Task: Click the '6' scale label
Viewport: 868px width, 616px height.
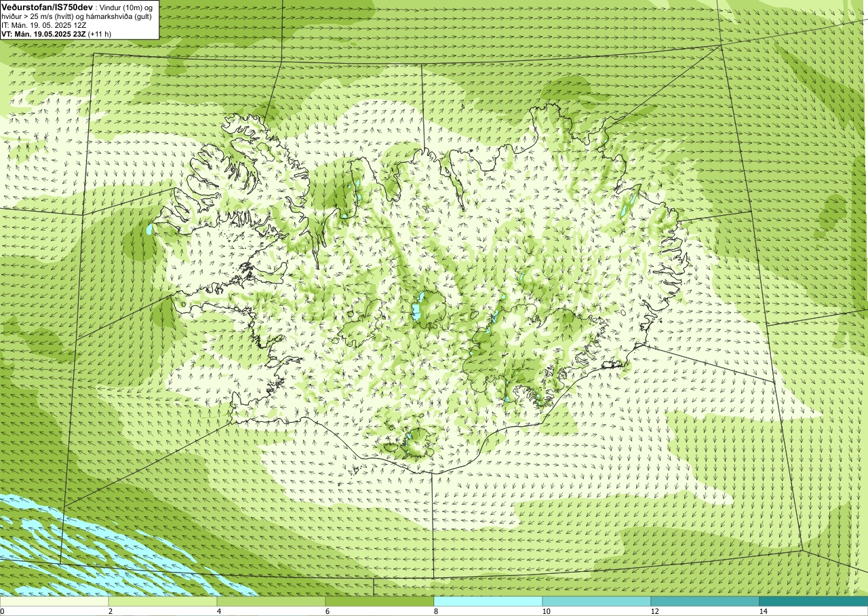Action: coord(327,611)
